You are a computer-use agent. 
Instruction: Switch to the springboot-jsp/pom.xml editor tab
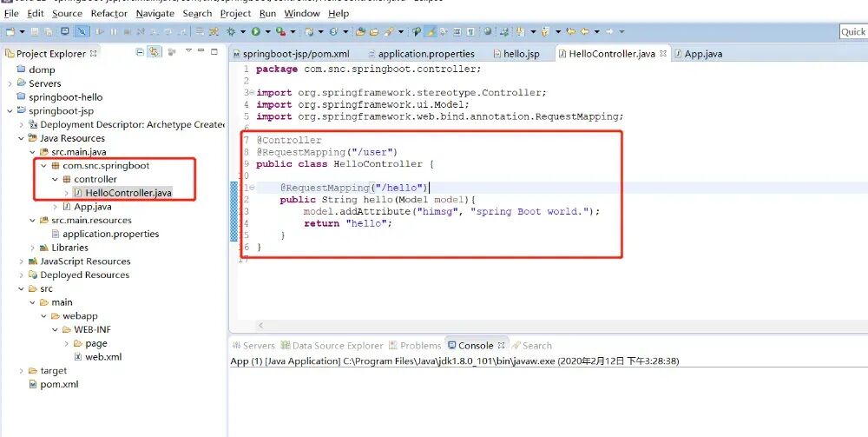(x=292, y=54)
